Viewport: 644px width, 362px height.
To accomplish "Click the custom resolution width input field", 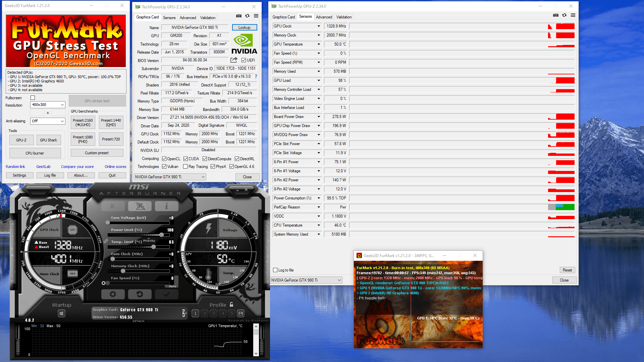I will point(37,113).
